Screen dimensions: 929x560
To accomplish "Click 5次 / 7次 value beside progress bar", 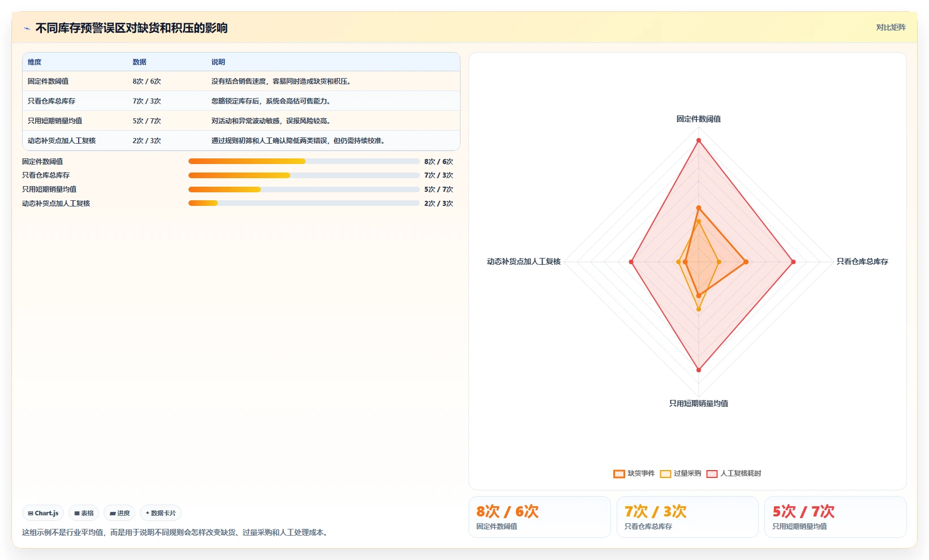I will click(x=438, y=189).
